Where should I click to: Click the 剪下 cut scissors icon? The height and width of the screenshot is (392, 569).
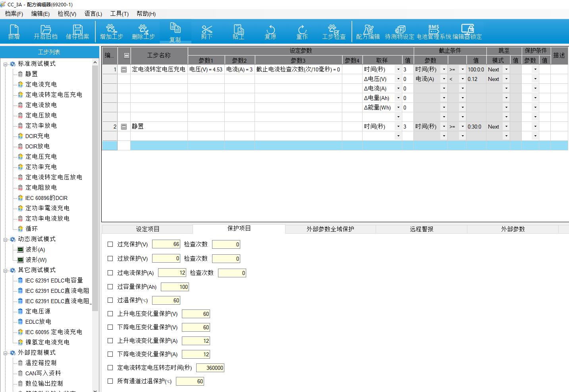pyautogui.click(x=207, y=30)
